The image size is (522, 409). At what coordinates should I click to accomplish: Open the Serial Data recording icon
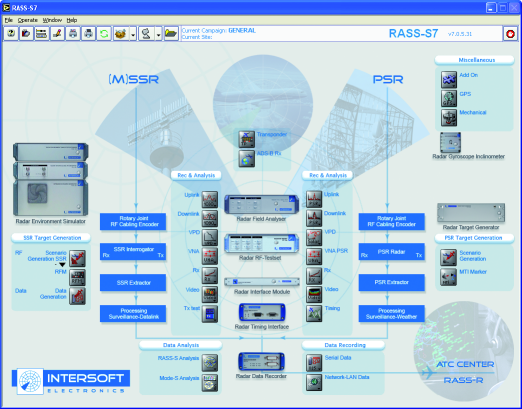coord(314,363)
